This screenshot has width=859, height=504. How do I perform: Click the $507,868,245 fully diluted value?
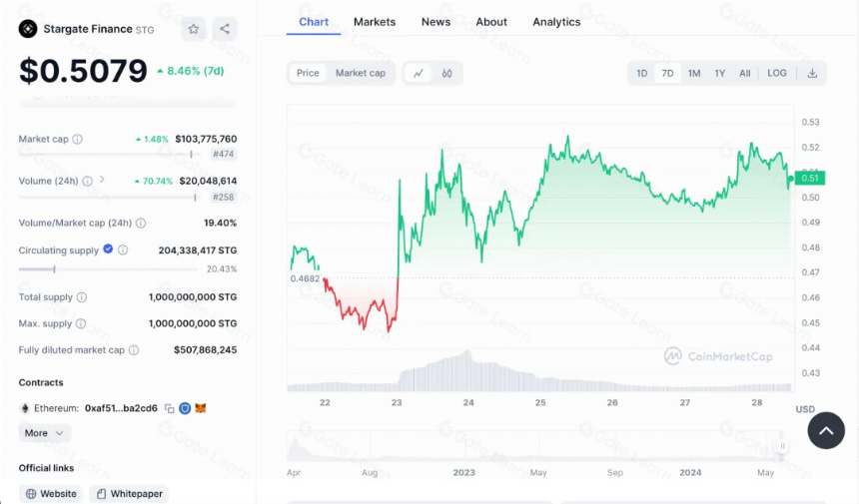pyautogui.click(x=206, y=350)
